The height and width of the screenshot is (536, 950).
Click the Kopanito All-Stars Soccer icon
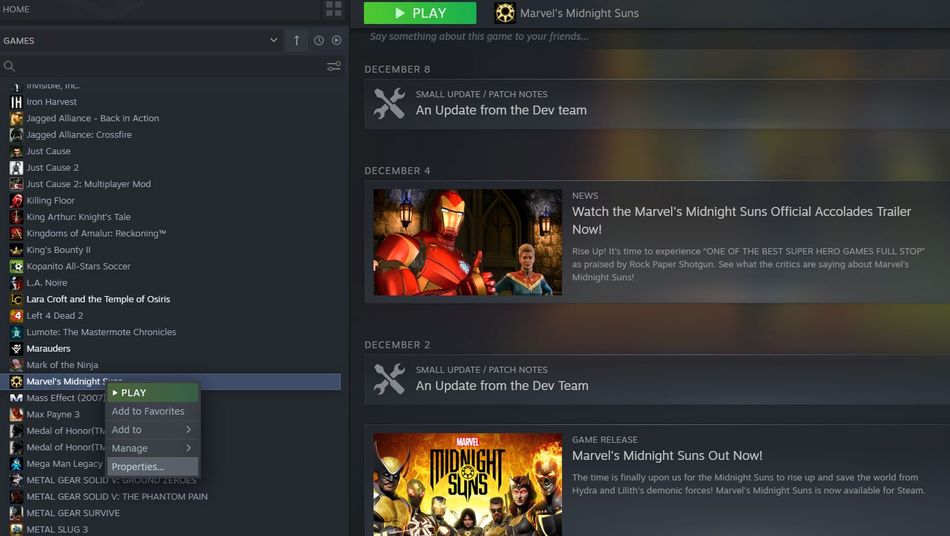[16, 266]
